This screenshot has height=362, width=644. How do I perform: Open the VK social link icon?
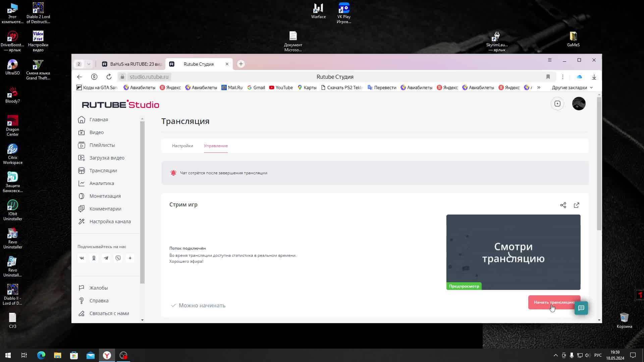pos(82,258)
